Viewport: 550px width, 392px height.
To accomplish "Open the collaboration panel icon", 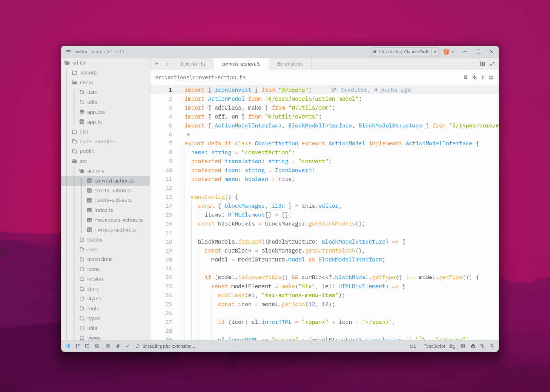I will (x=97, y=346).
